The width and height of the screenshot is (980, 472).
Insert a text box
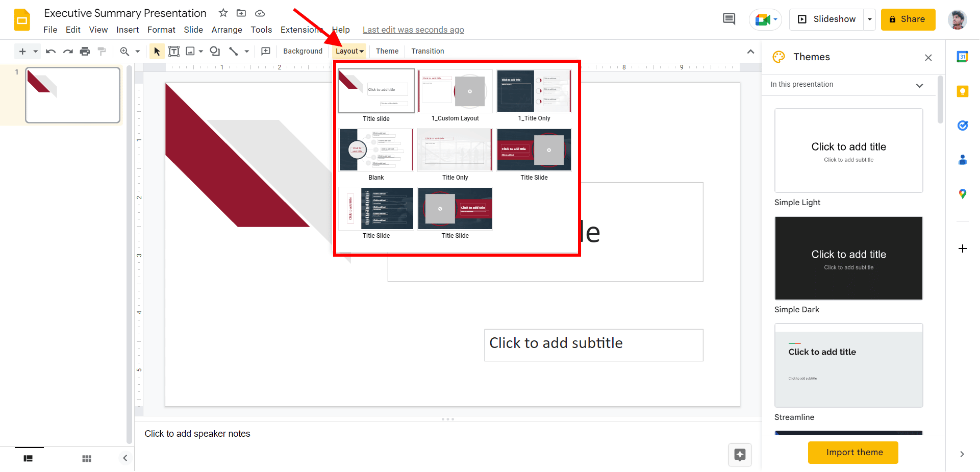pyautogui.click(x=174, y=51)
